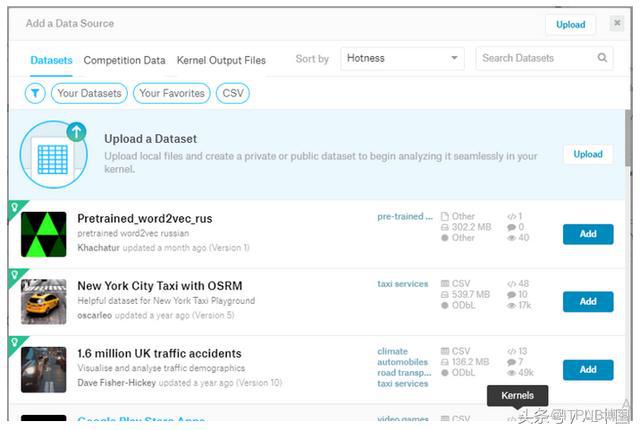Screen dimensions: 640x430
Task: Click the comments icon for UK traffic accidents
Action: point(511,362)
